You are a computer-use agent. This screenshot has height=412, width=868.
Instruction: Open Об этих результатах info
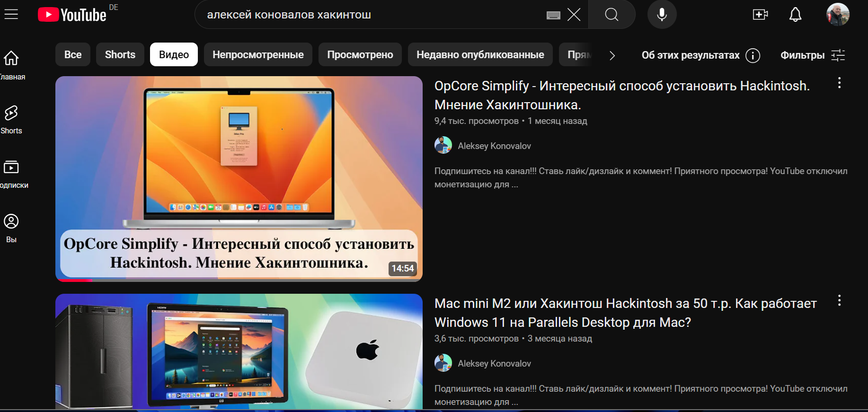click(x=700, y=55)
